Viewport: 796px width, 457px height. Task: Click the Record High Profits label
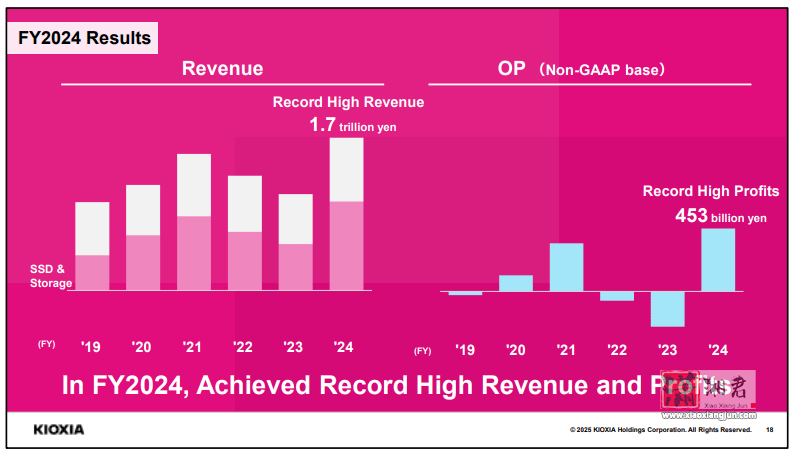coord(709,191)
